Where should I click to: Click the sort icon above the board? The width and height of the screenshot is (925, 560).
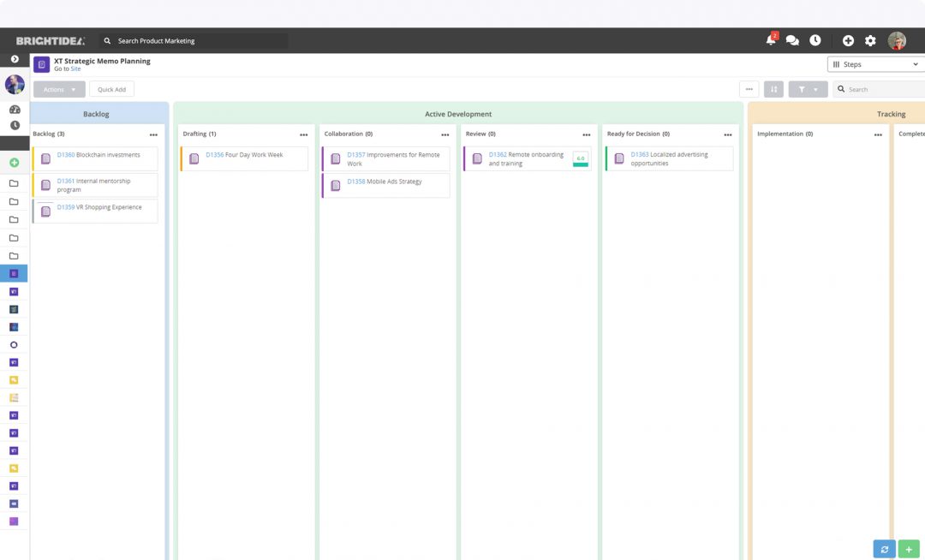pos(773,89)
